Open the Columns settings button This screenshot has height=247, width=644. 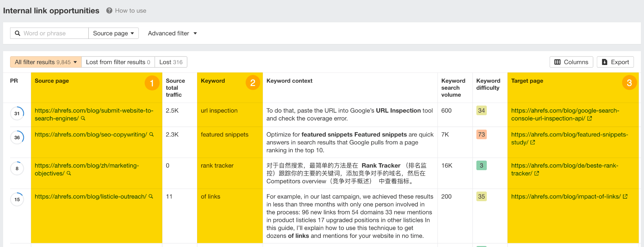(571, 62)
